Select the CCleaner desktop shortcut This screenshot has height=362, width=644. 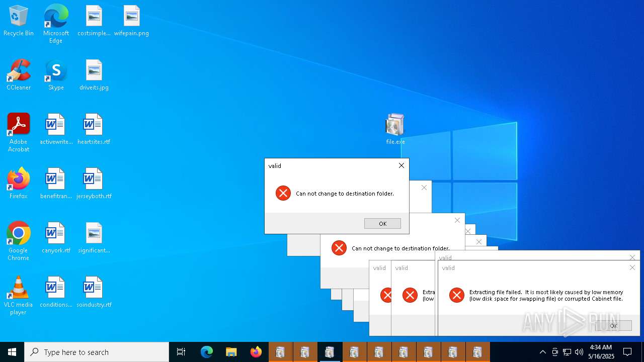pos(19,75)
